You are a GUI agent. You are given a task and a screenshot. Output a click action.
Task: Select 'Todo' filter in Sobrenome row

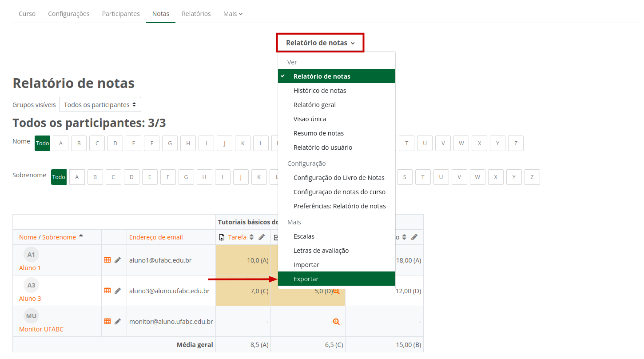[59, 177]
